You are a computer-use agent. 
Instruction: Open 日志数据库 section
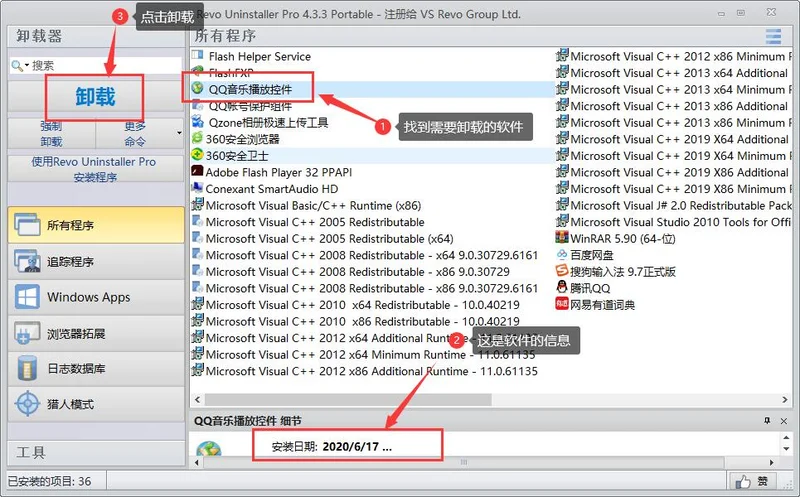[96, 368]
